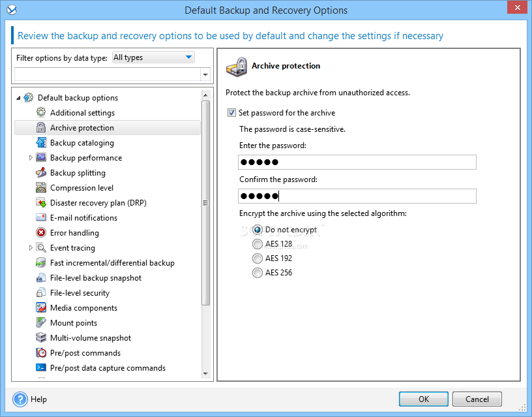Click the tree scrollbar up arrow
Image resolution: width=532 pixels, height=417 pixels.
tap(205, 95)
